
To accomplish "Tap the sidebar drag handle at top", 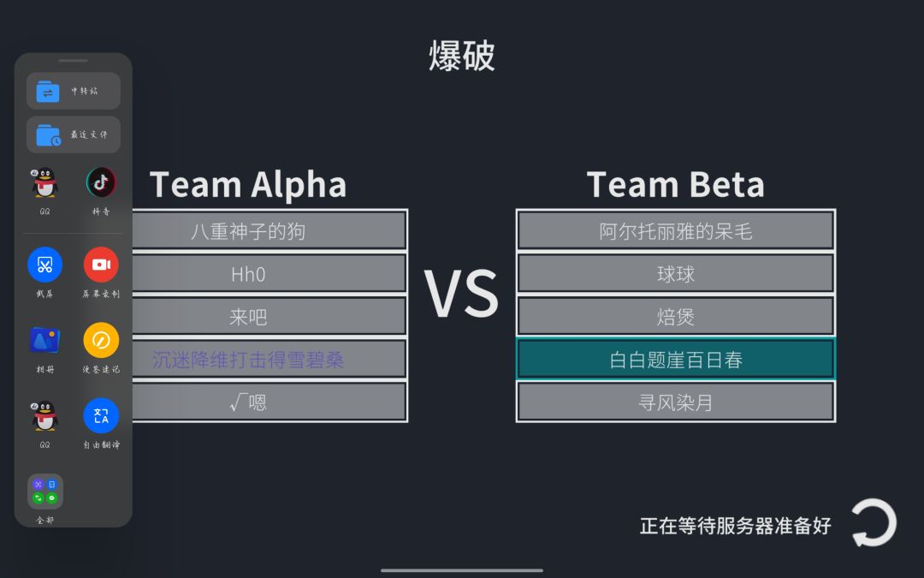I will coord(73,60).
